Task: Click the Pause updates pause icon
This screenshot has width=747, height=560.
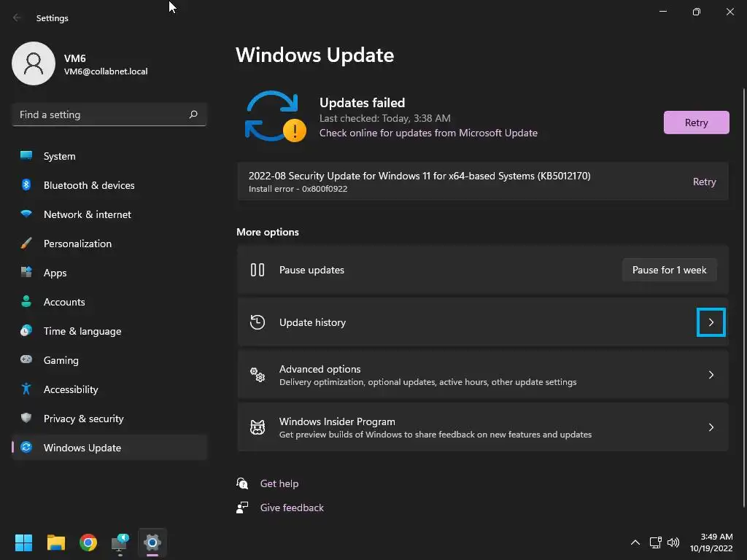Action: click(258, 270)
